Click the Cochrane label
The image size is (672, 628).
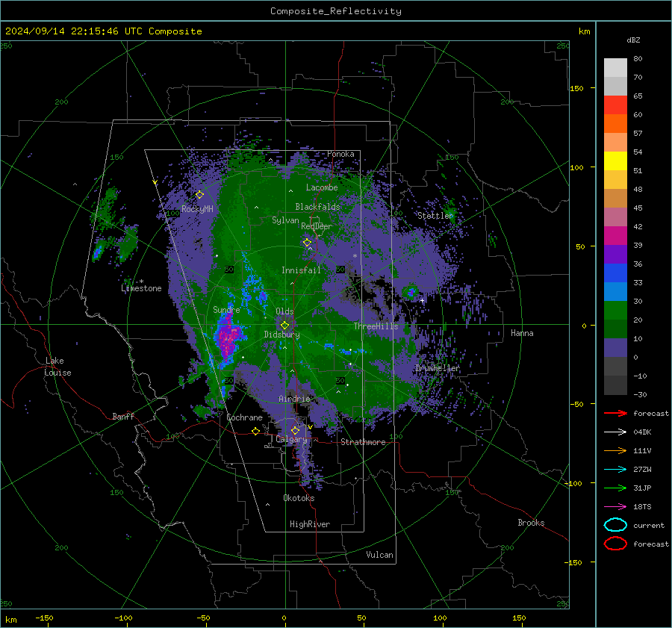point(244,417)
